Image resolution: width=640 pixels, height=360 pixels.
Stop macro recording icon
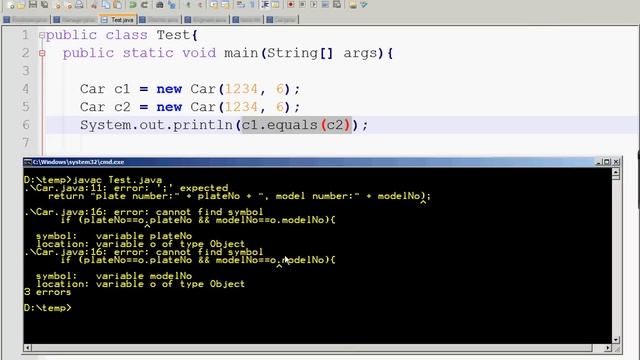point(302,4)
